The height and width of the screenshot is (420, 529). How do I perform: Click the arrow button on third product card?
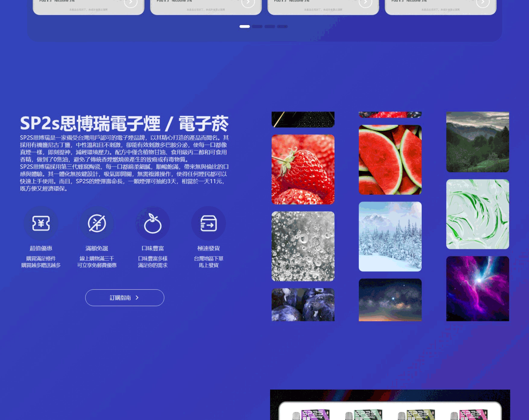pos(365,2)
